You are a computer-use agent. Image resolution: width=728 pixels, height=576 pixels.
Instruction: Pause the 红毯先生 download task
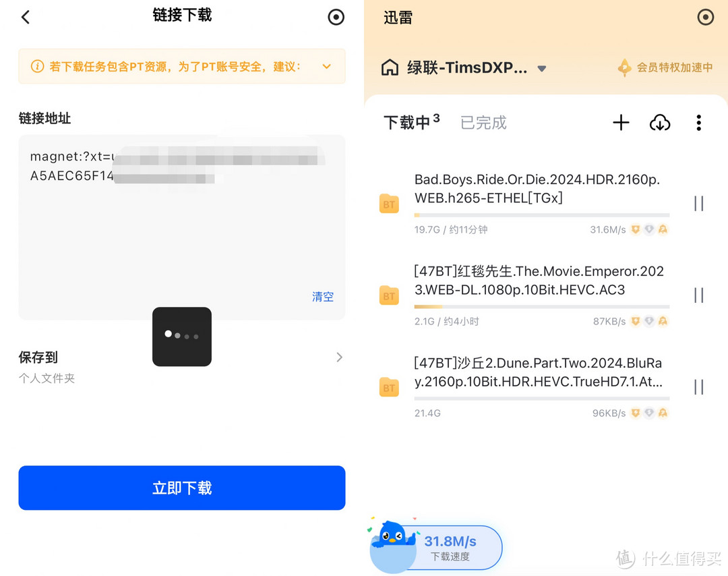coord(698,295)
